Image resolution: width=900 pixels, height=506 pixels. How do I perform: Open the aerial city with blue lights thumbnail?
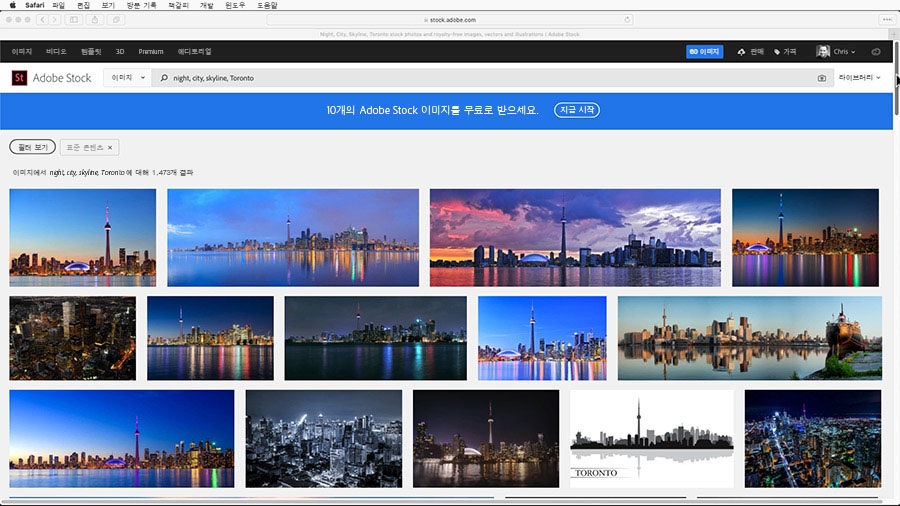click(x=813, y=439)
